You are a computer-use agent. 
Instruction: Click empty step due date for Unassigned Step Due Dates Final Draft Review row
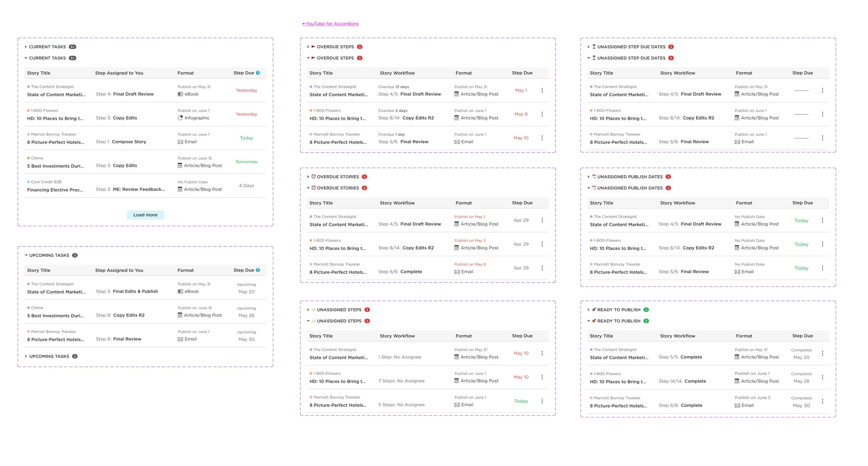[x=801, y=90]
